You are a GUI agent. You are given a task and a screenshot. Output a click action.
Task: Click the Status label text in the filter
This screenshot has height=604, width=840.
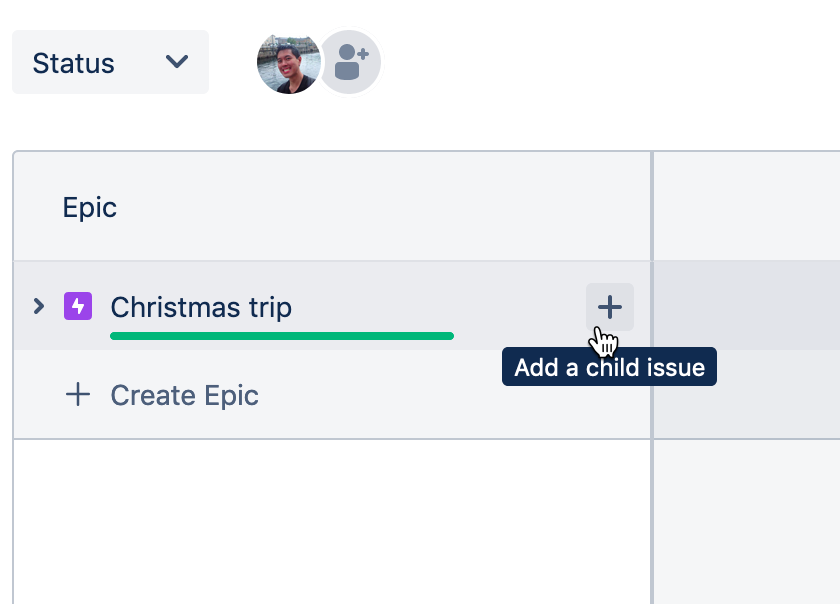point(73,63)
